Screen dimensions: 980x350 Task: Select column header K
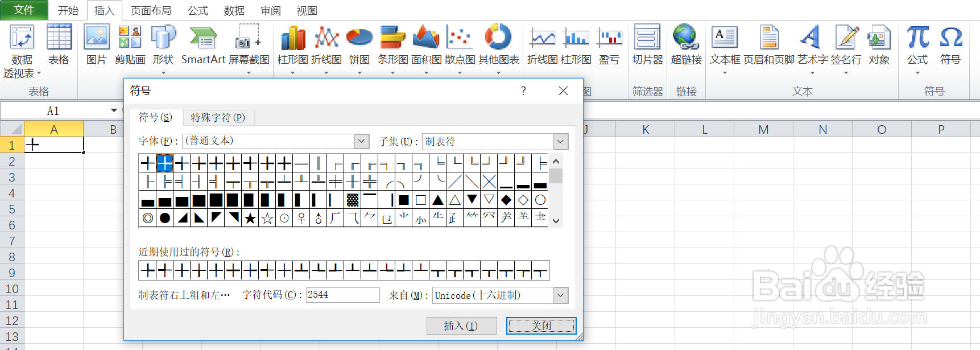click(646, 129)
